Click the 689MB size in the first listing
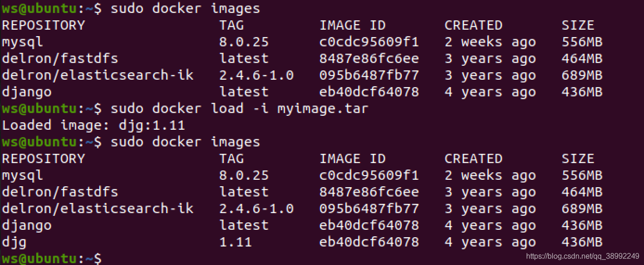 [x=582, y=75]
